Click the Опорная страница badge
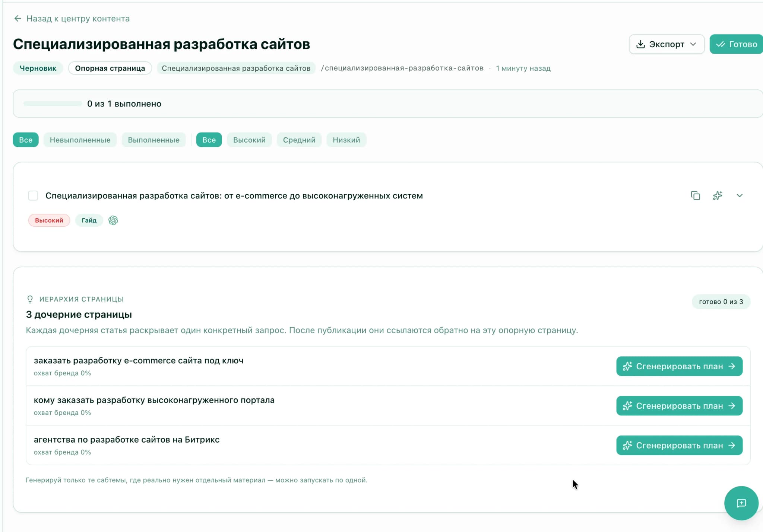763x532 pixels. [x=110, y=68]
